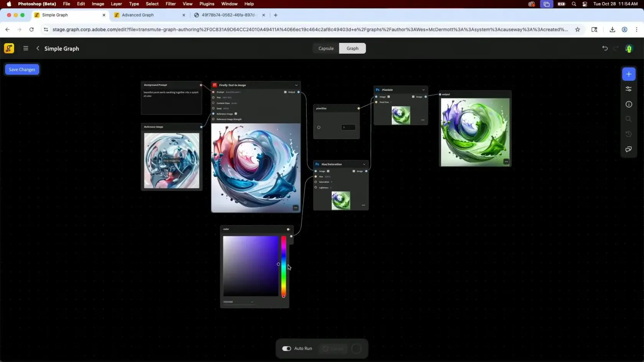Click the undo arrow icon in the header
This screenshot has width=644, height=362.
(605, 48)
